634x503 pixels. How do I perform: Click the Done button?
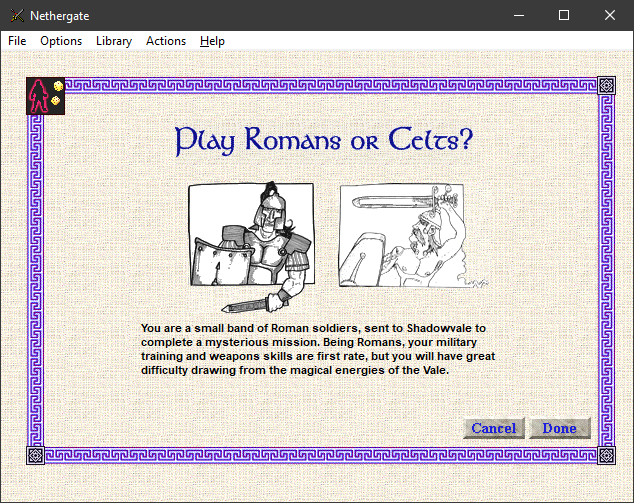coord(560,428)
